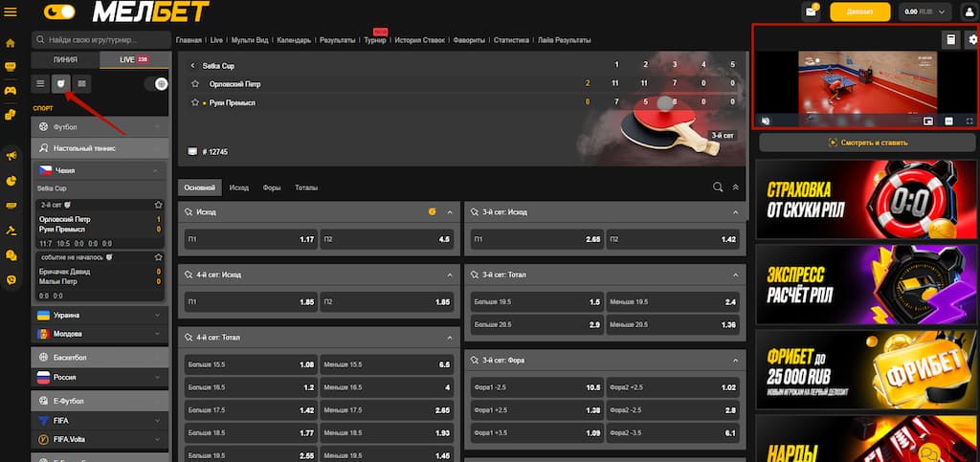The height and width of the screenshot is (462, 980).
Task: Open the market search magnifier icon
Action: click(x=718, y=187)
